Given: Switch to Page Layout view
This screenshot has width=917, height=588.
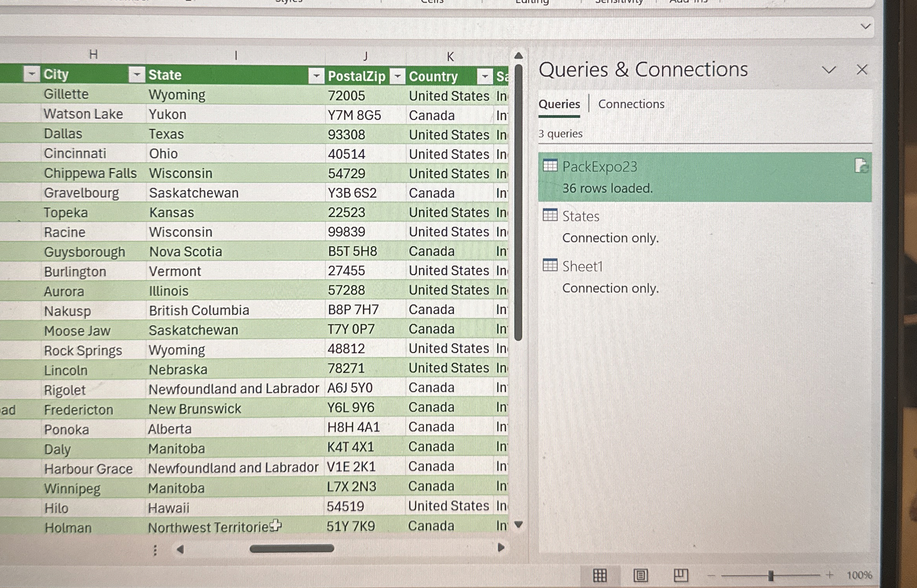Looking at the screenshot, I should click(640, 576).
